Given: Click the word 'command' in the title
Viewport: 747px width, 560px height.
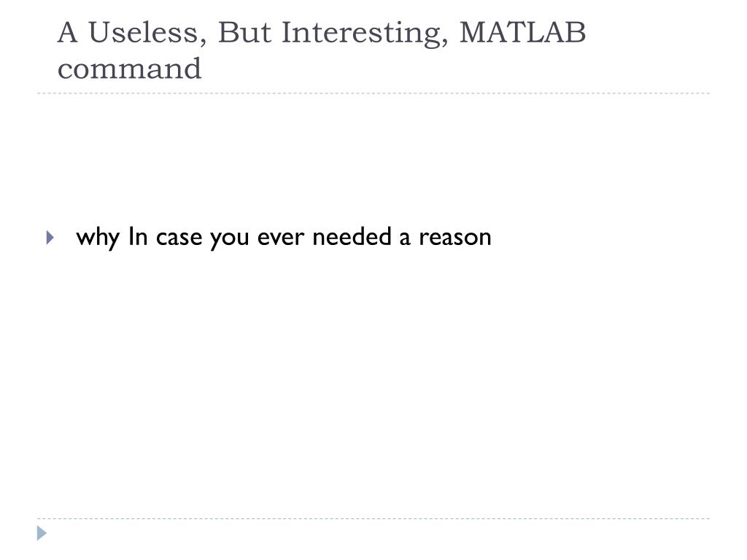Looking at the screenshot, I should click(x=130, y=69).
